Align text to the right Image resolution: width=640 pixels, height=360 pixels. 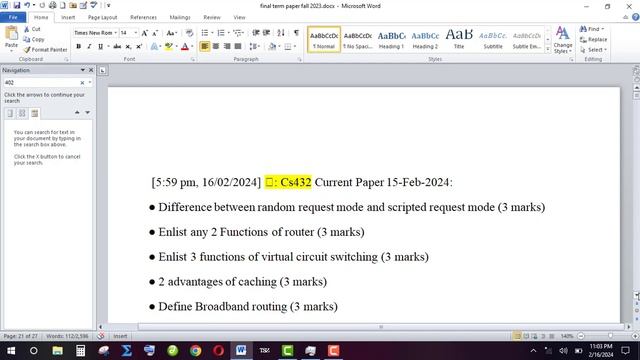pyautogui.click(x=227, y=46)
